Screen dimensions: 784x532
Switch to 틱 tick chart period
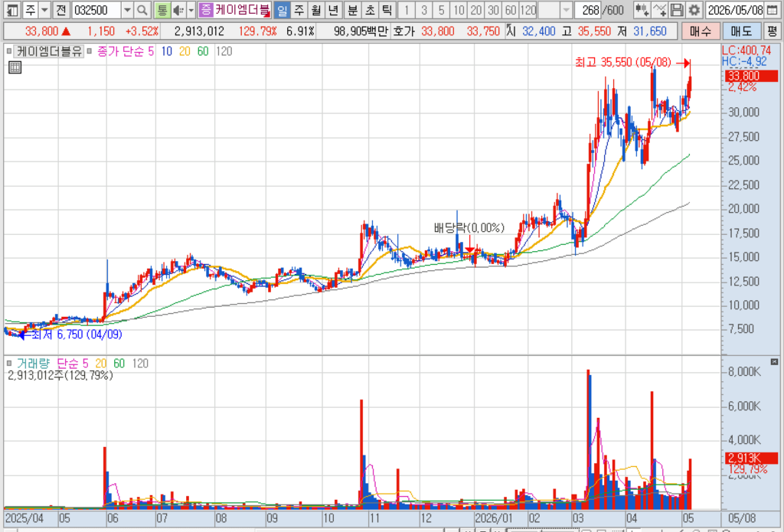pos(387,9)
